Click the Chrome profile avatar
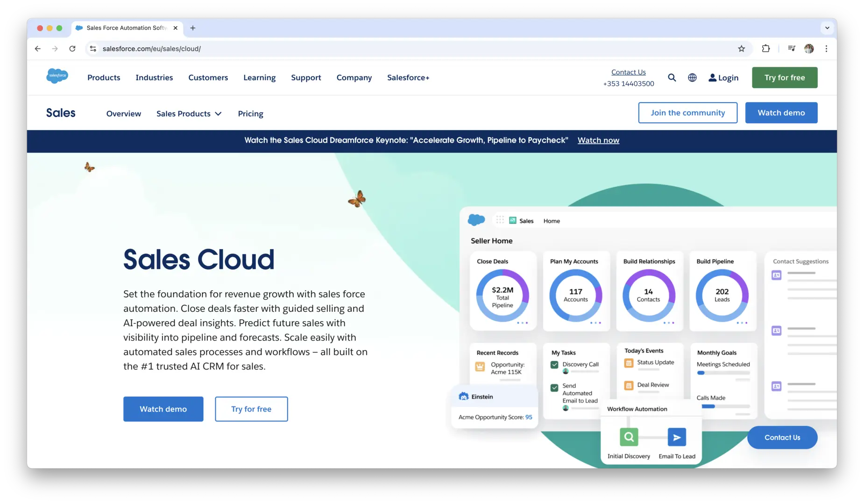Viewport: 864px width, 504px height. 809,49
